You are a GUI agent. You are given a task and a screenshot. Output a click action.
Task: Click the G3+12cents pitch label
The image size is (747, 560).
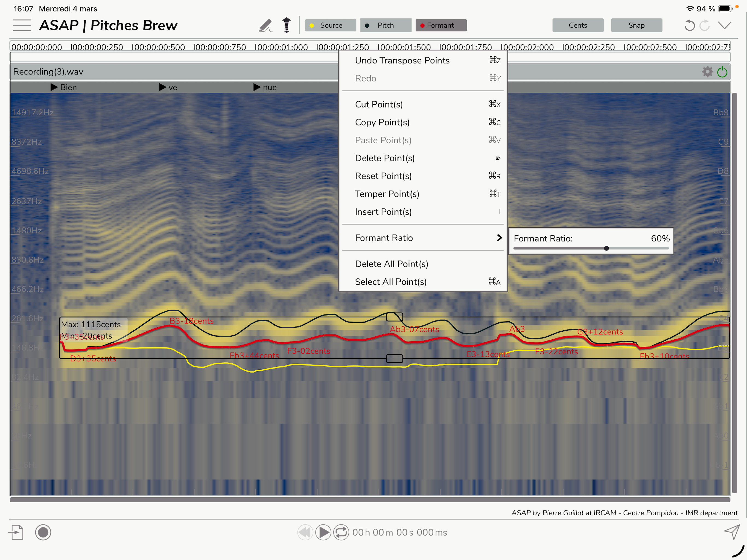pyautogui.click(x=600, y=332)
